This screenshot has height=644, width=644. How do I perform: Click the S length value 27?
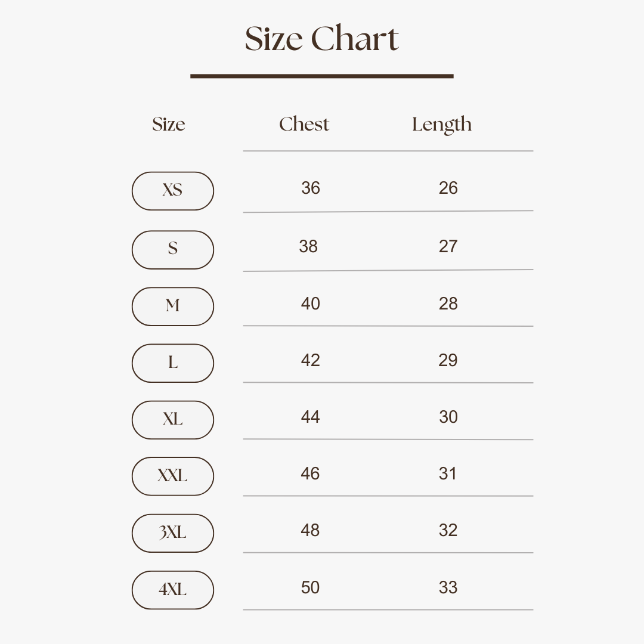coord(448,247)
